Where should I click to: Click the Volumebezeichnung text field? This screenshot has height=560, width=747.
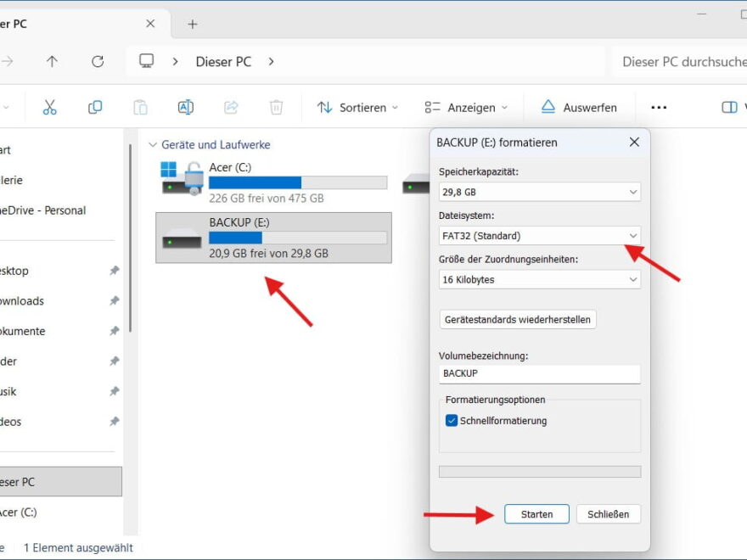pos(539,374)
